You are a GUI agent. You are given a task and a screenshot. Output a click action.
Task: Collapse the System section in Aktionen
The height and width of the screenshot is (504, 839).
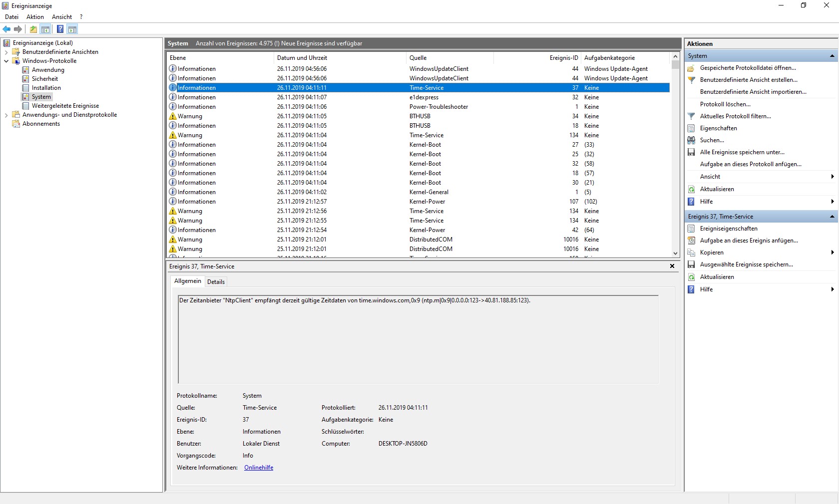click(832, 56)
